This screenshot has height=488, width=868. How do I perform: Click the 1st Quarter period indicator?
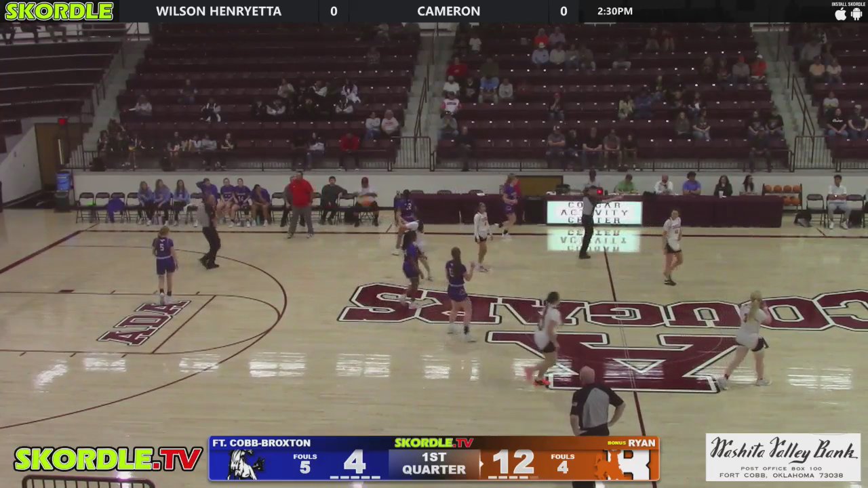434,464
